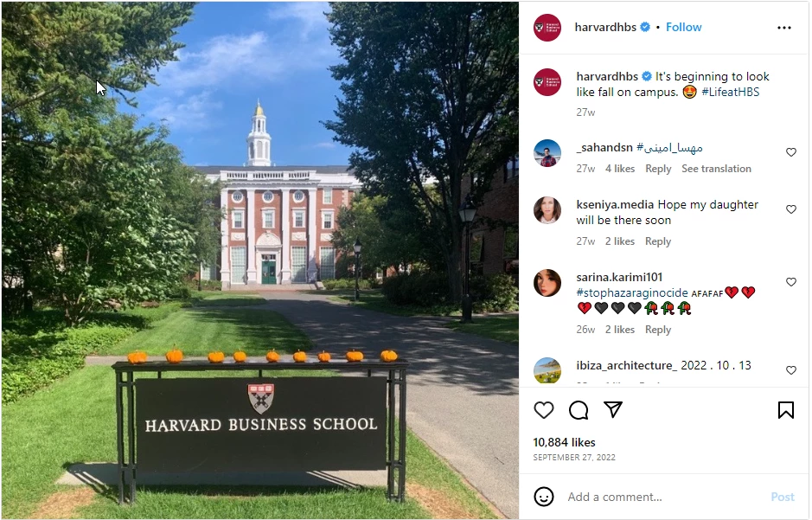The width and height of the screenshot is (812, 520).
Task: Reply to kseniya.media's comment
Action: click(658, 241)
